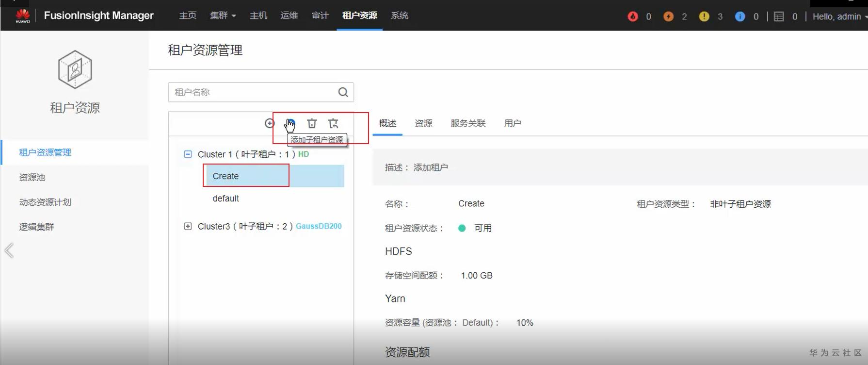The height and width of the screenshot is (365, 868).
Task: Switch to the 服务关联 tab
Action: [468, 123]
